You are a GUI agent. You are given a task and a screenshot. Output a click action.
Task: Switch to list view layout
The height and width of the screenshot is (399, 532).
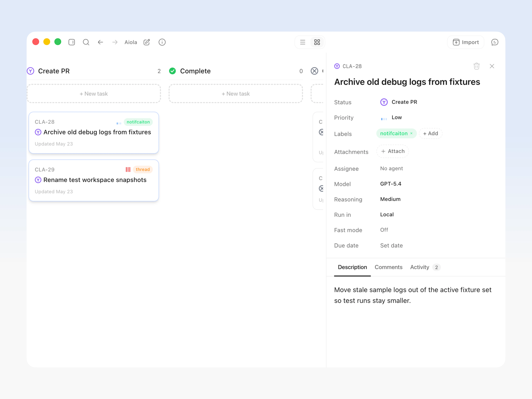coord(303,42)
